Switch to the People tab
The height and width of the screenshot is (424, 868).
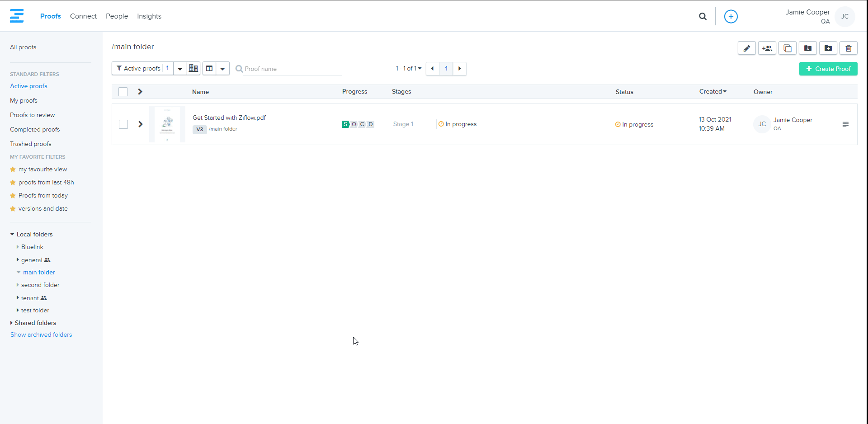pos(117,16)
